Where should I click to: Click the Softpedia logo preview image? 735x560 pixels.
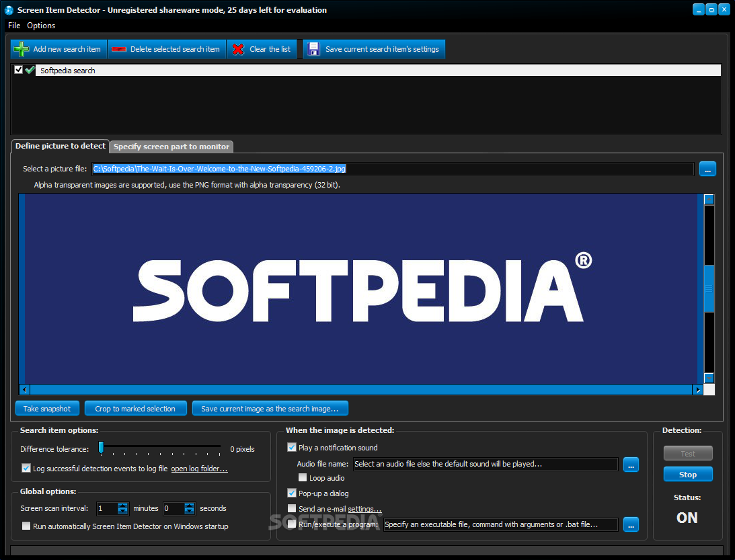click(x=361, y=288)
